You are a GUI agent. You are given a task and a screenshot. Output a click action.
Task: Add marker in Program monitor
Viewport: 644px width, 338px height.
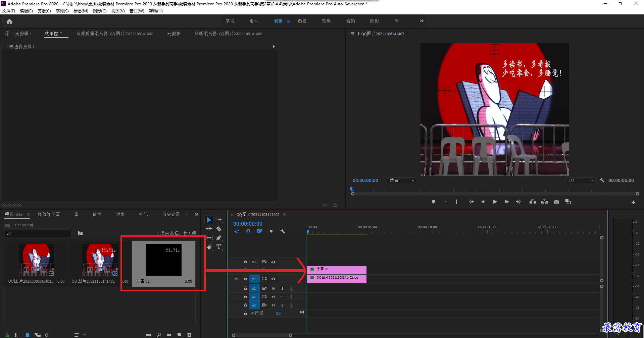click(433, 202)
